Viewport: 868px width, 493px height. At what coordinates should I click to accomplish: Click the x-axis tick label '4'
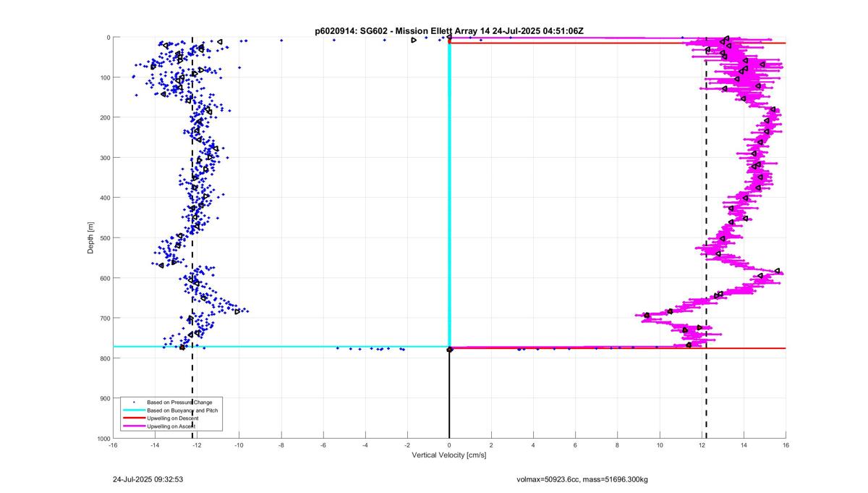coord(533,445)
